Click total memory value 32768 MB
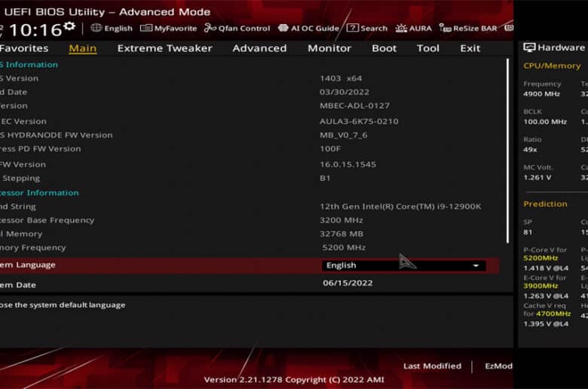588x389 pixels. click(x=341, y=234)
